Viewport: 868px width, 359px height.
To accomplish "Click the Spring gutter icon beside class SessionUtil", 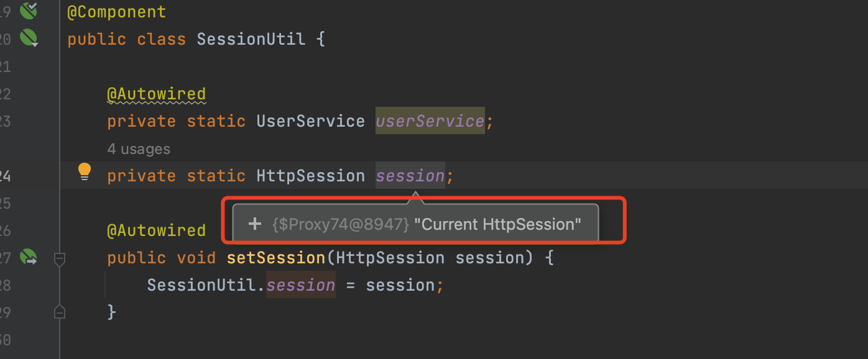I will click(x=28, y=39).
